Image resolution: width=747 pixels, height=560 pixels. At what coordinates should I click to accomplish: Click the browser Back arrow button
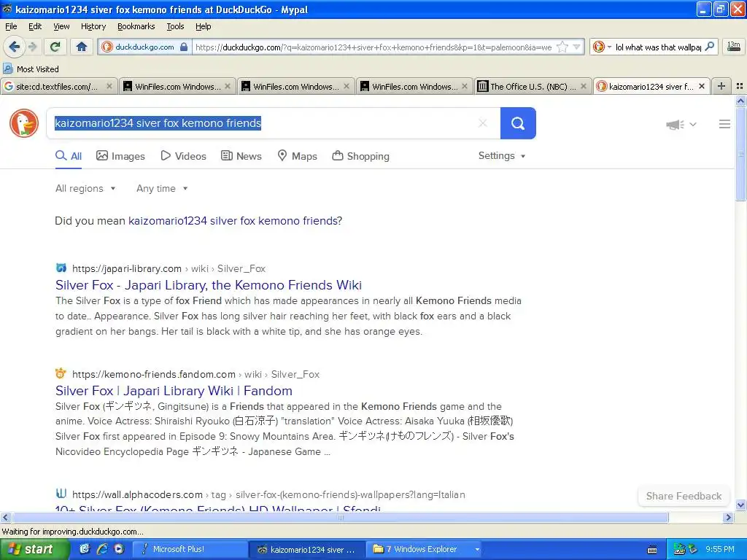coord(14,47)
